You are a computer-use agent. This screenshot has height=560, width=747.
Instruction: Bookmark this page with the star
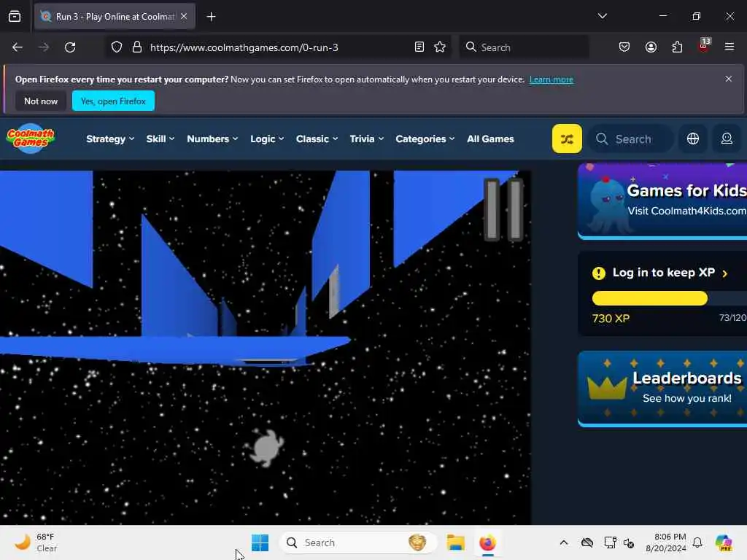coord(440,47)
